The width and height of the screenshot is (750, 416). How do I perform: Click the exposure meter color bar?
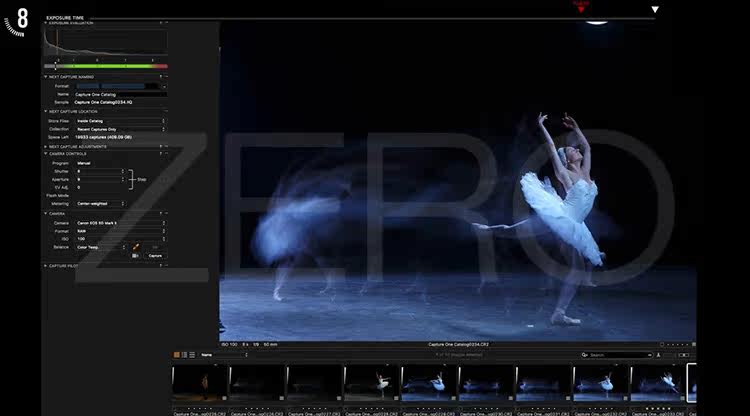point(106,66)
